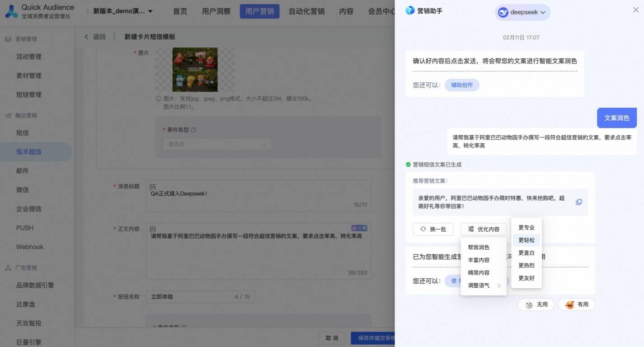
Task: Choose 更直白 tone option
Action: 526,253
